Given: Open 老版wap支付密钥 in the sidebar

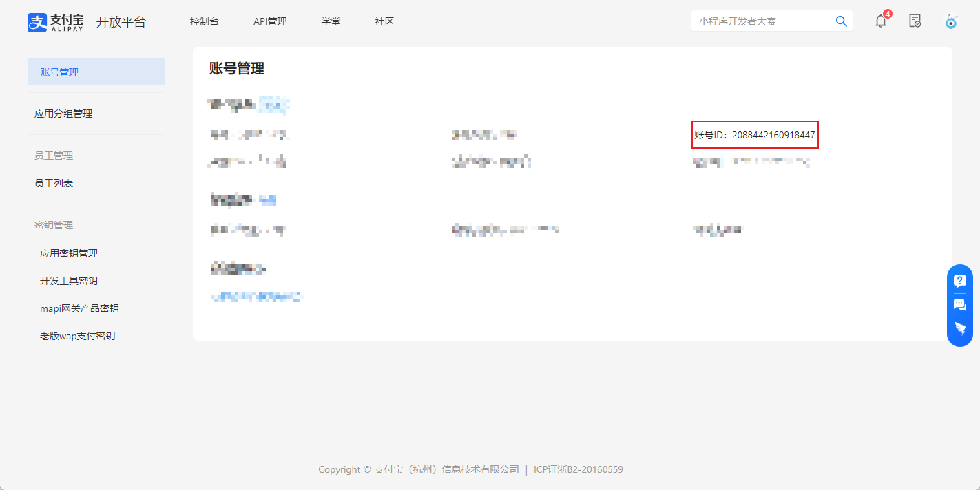Looking at the screenshot, I should [x=77, y=336].
